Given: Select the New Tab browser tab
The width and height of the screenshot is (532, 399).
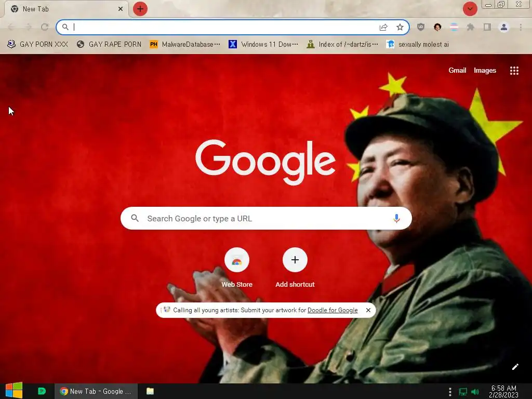Looking at the screenshot, I should click(x=66, y=9).
